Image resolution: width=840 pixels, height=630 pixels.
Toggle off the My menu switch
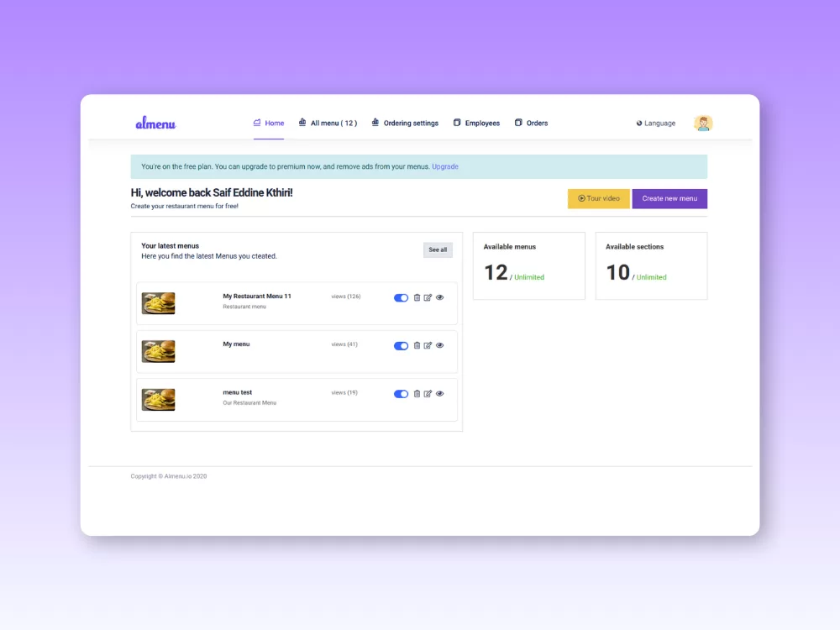pos(401,345)
